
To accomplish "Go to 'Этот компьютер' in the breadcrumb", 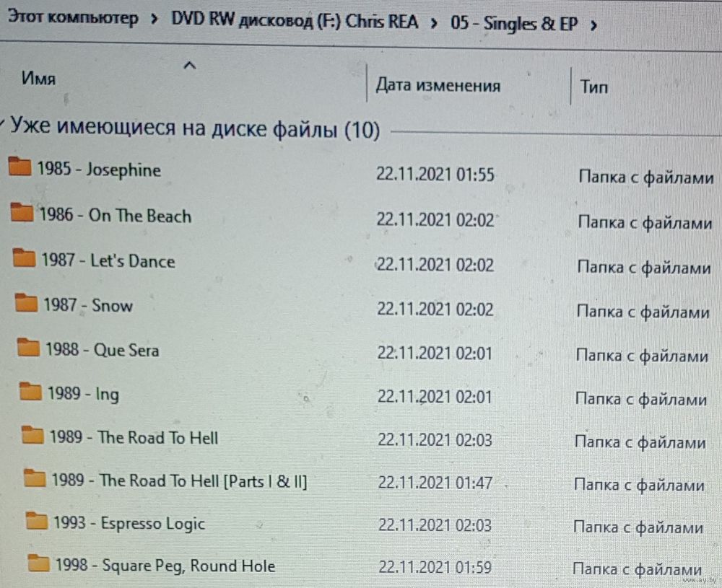I will (x=73, y=17).
